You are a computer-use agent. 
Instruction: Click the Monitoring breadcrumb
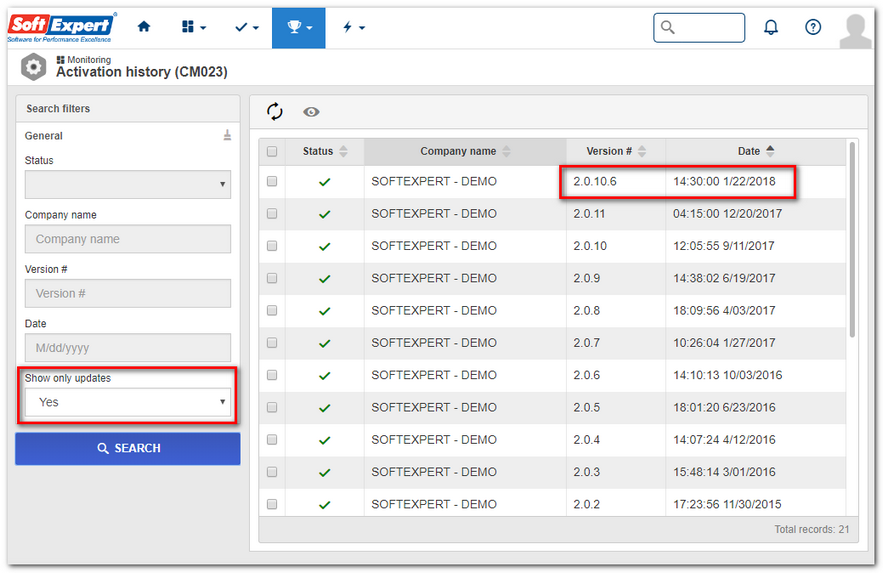pyautogui.click(x=84, y=60)
